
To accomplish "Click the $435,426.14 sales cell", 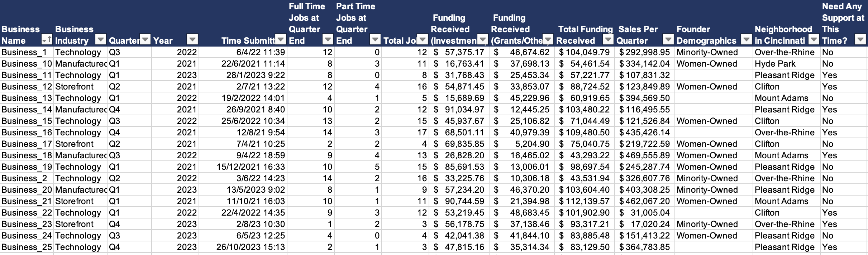I will click(x=645, y=133).
